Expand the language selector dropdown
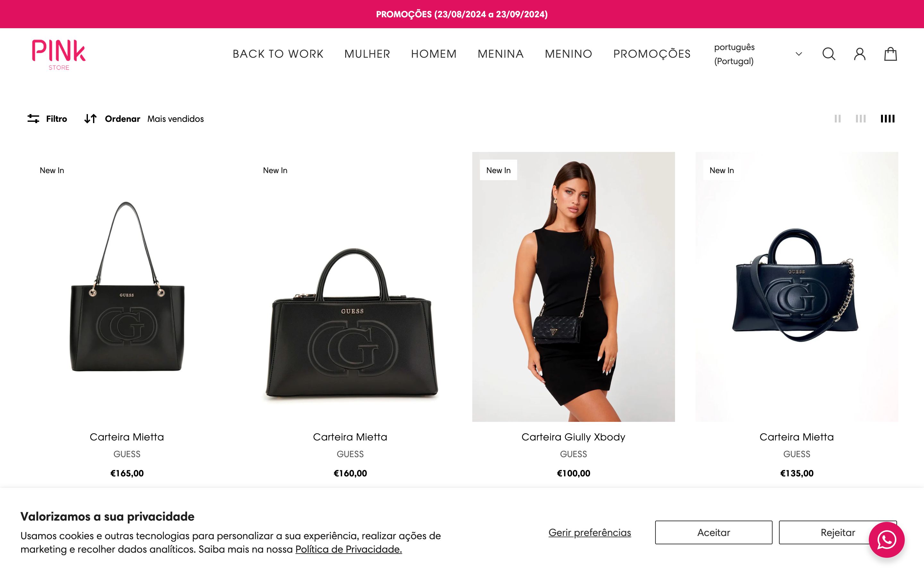Screen dimensions: 924x577 [799, 53]
